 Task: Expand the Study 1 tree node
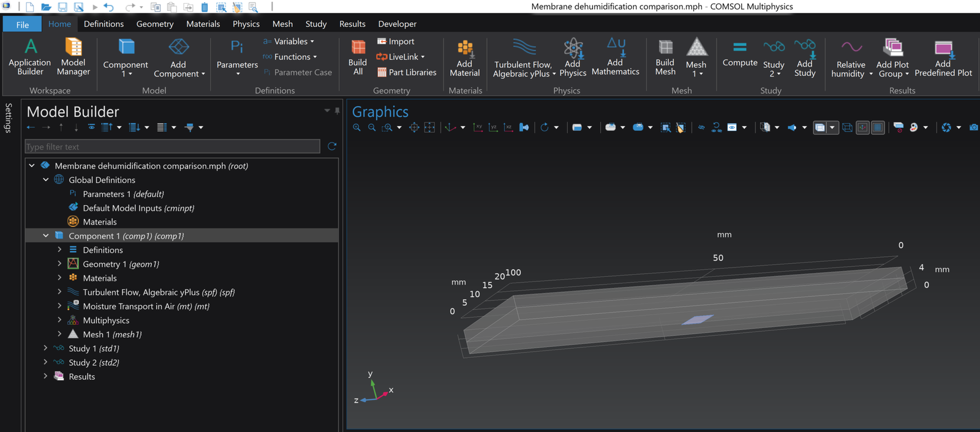[45, 348]
